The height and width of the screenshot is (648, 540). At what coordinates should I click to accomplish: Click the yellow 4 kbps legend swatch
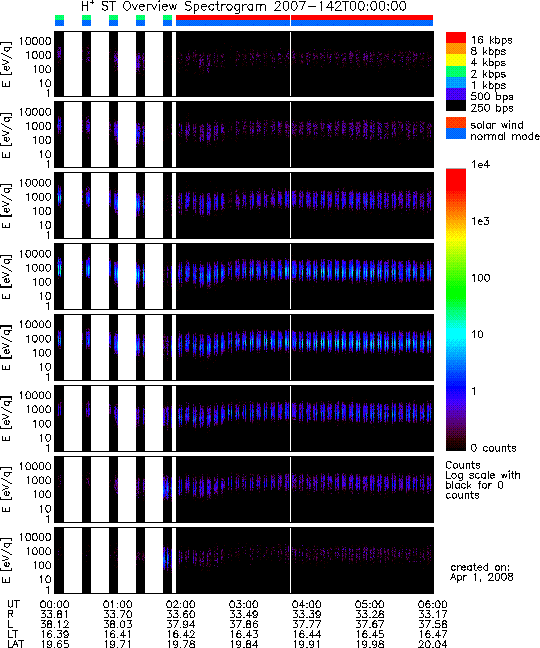(456, 60)
